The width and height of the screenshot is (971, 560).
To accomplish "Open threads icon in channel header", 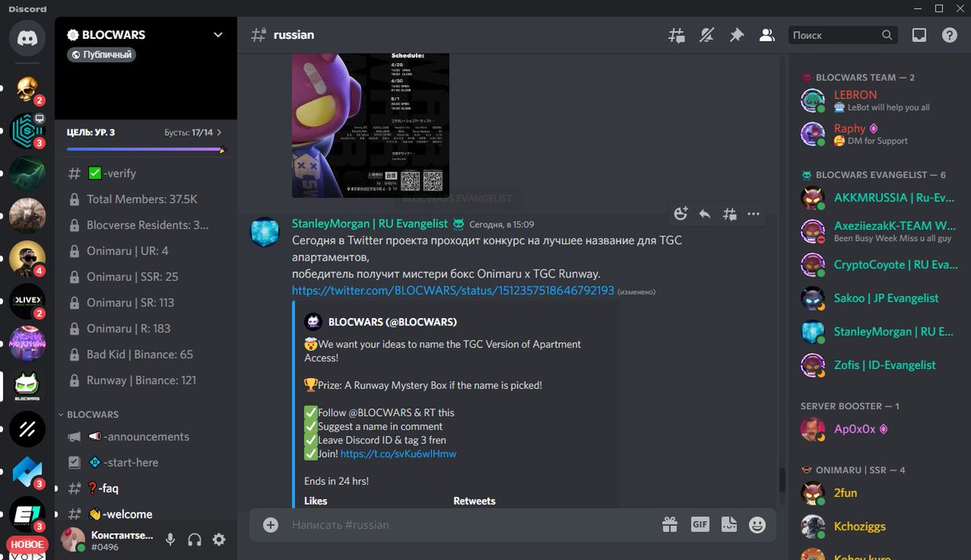I will pyautogui.click(x=676, y=35).
